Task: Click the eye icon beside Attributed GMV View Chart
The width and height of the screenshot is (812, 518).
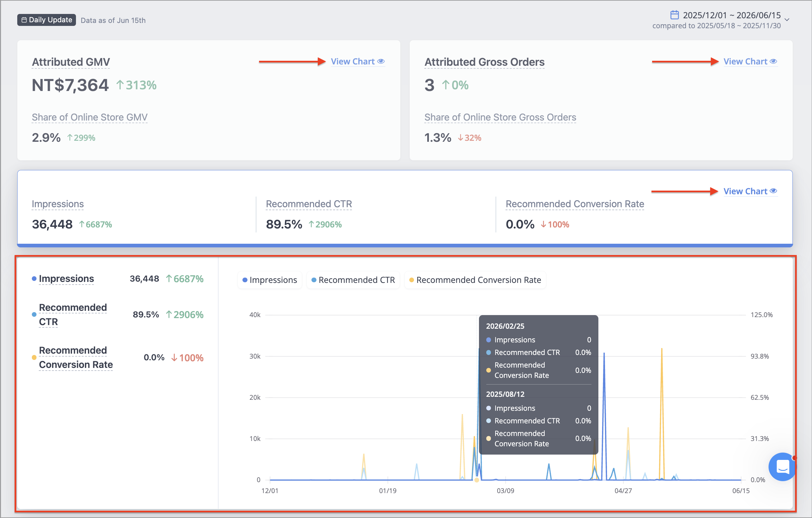Action: pos(381,61)
